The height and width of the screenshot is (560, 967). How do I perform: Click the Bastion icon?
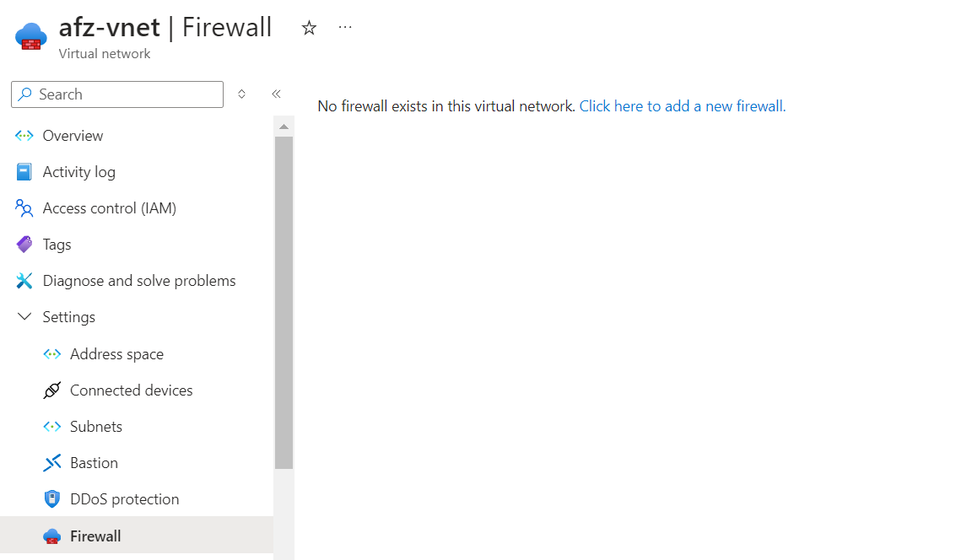tap(52, 463)
